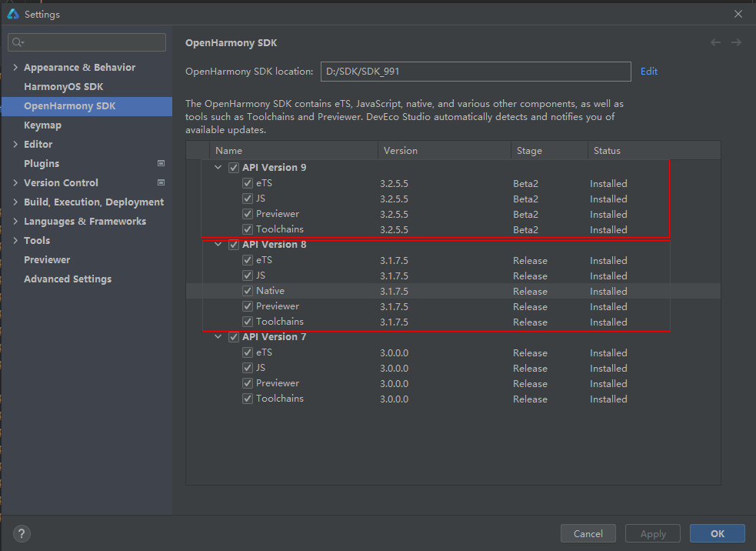Viewport: 756px width, 551px height.
Task: Click the forward navigation arrow icon
Action: pos(736,43)
